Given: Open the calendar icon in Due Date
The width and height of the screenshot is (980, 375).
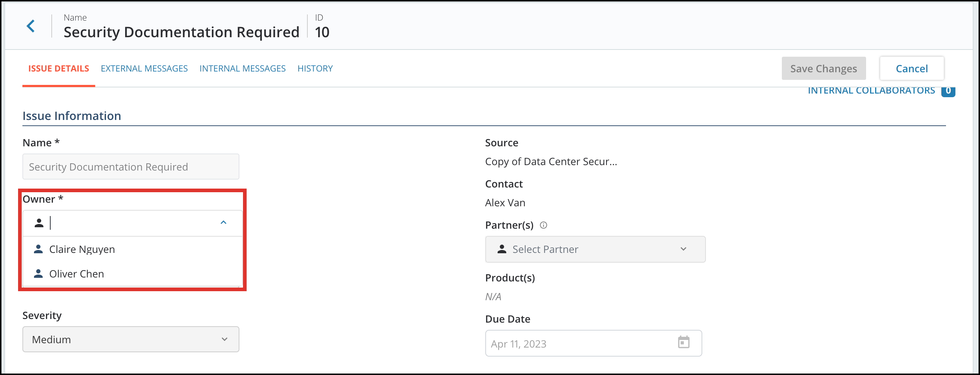Looking at the screenshot, I should pyautogui.click(x=683, y=342).
